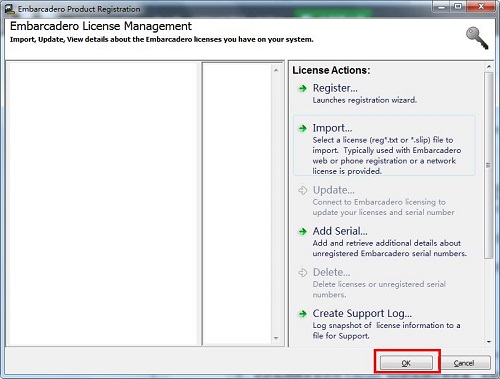Screen dimensions: 500x379
Task: Open the Register... registration wizard link
Action: point(335,88)
